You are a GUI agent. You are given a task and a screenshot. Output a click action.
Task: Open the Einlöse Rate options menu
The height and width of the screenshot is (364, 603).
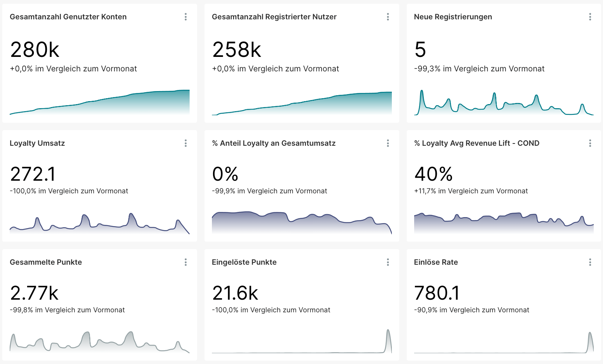[590, 262]
